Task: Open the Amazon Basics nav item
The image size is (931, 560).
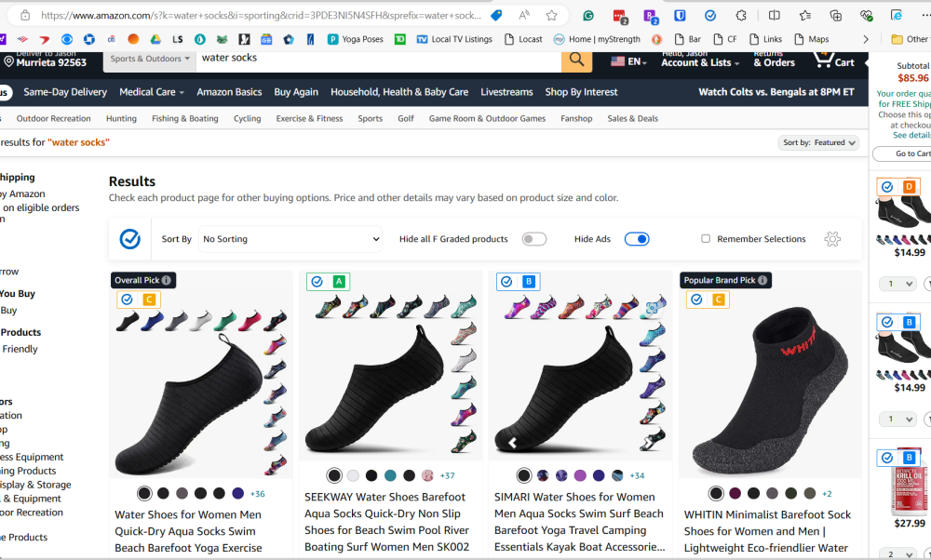Action: pos(229,92)
